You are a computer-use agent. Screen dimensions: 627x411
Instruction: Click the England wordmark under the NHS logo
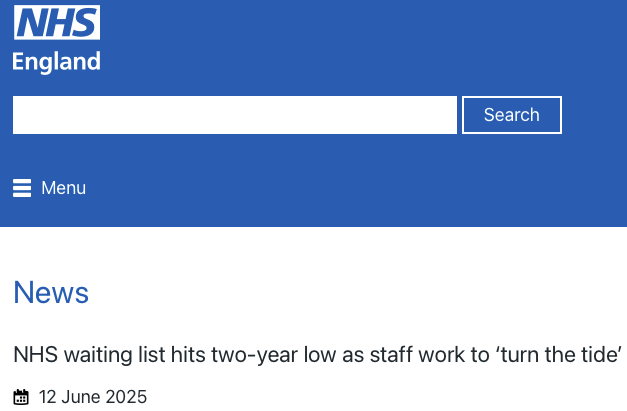coord(56,62)
